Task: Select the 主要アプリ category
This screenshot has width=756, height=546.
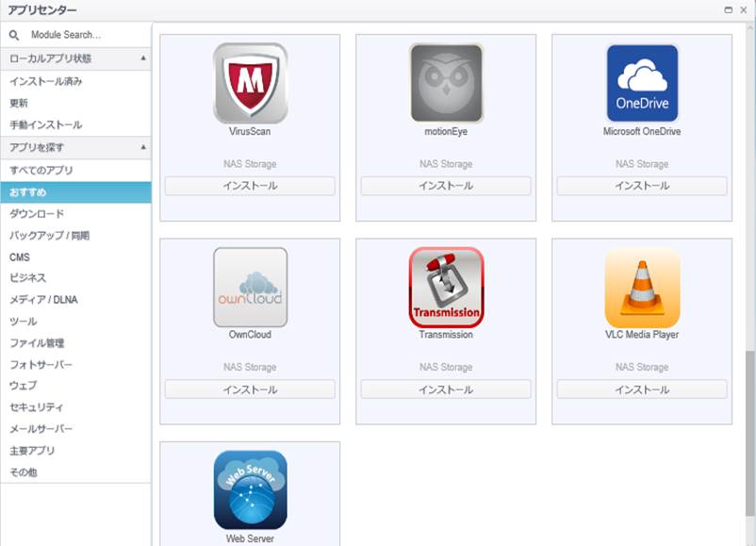Action: pos(75,451)
